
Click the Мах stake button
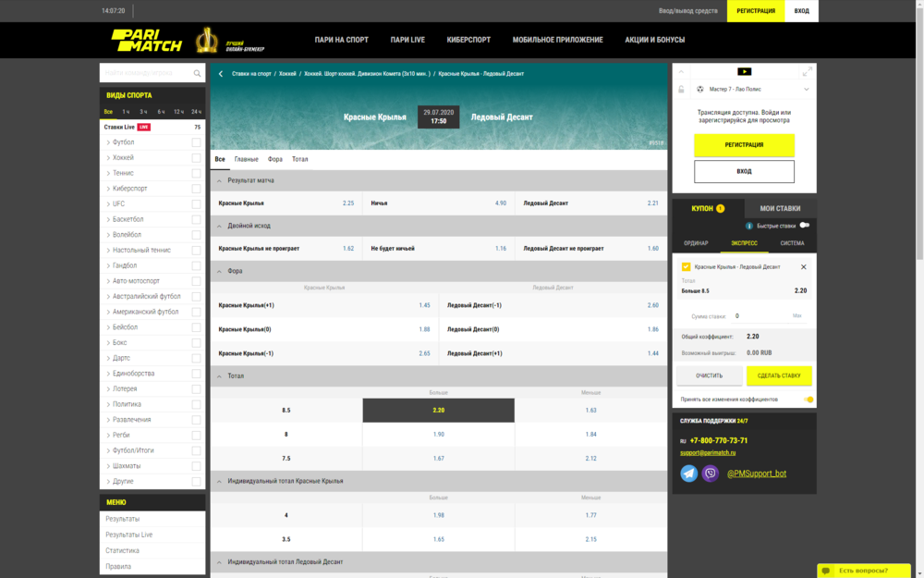(796, 316)
